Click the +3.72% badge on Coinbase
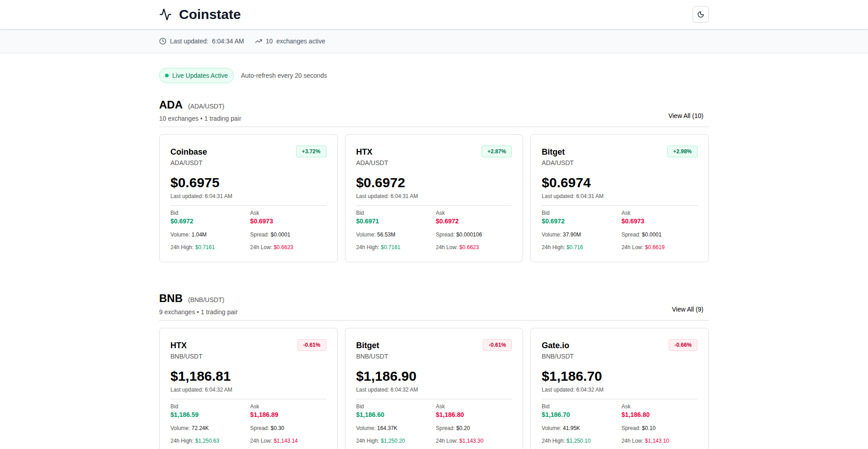 [311, 151]
